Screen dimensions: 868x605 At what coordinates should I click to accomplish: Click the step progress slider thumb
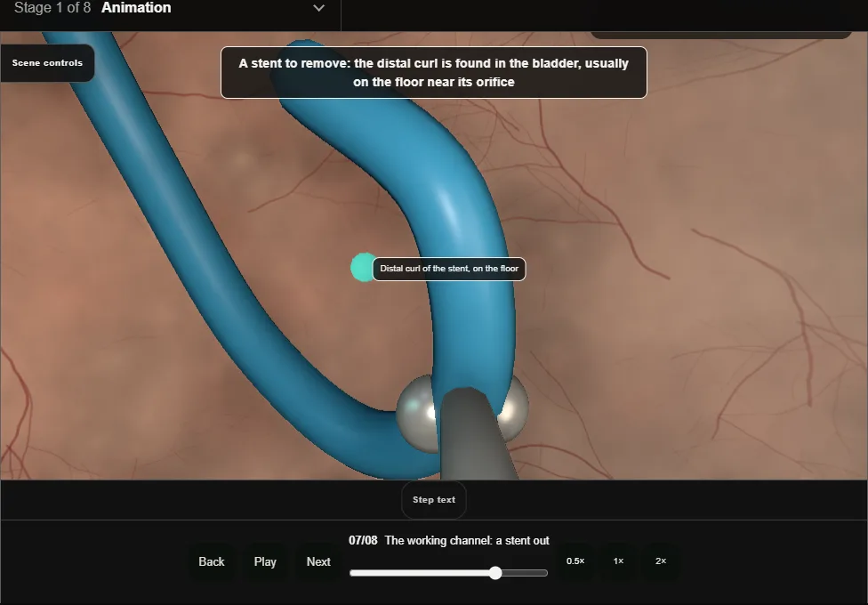tap(495, 573)
